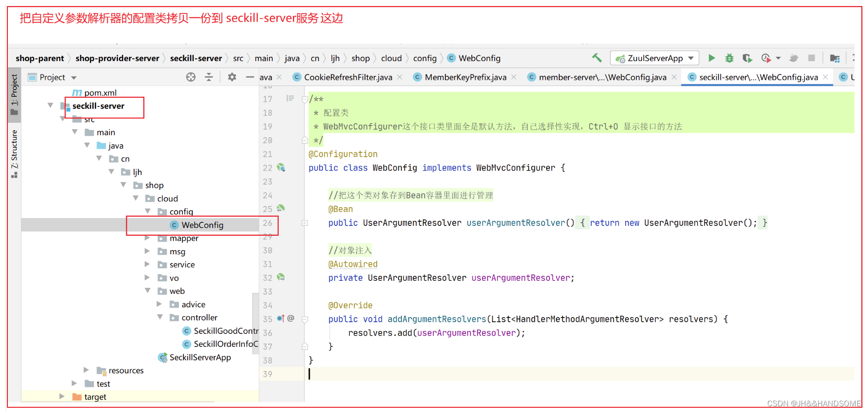Expand the vo package node
The width and height of the screenshot is (868, 411).
[x=148, y=278]
